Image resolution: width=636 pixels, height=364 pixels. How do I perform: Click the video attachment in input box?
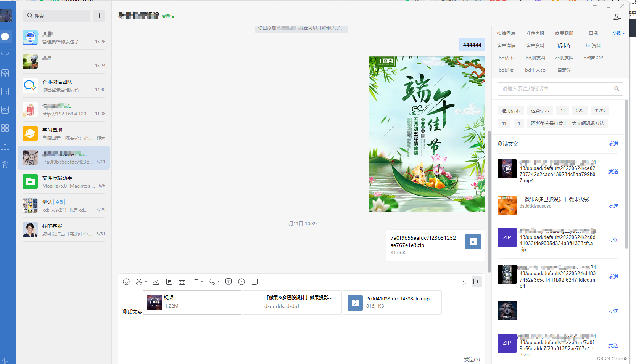click(x=192, y=303)
